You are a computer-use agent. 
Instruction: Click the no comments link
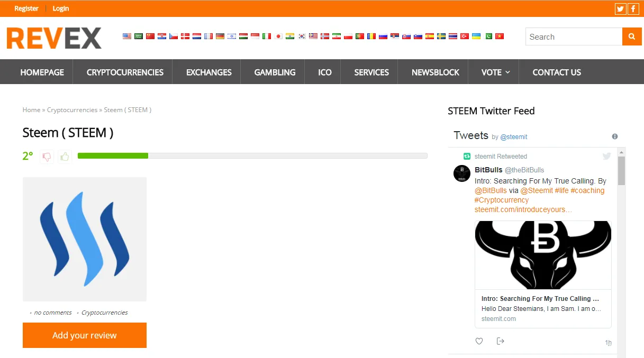(x=53, y=313)
